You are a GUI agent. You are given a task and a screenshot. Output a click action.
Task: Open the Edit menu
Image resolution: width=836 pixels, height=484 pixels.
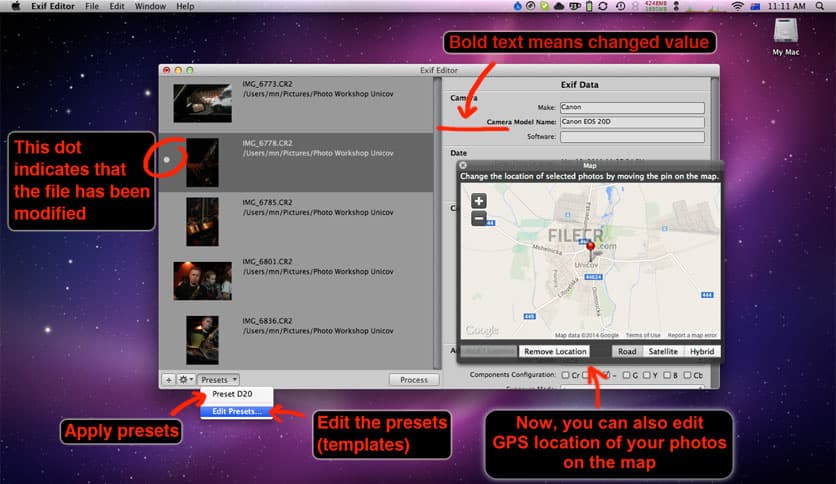[117, 6]
